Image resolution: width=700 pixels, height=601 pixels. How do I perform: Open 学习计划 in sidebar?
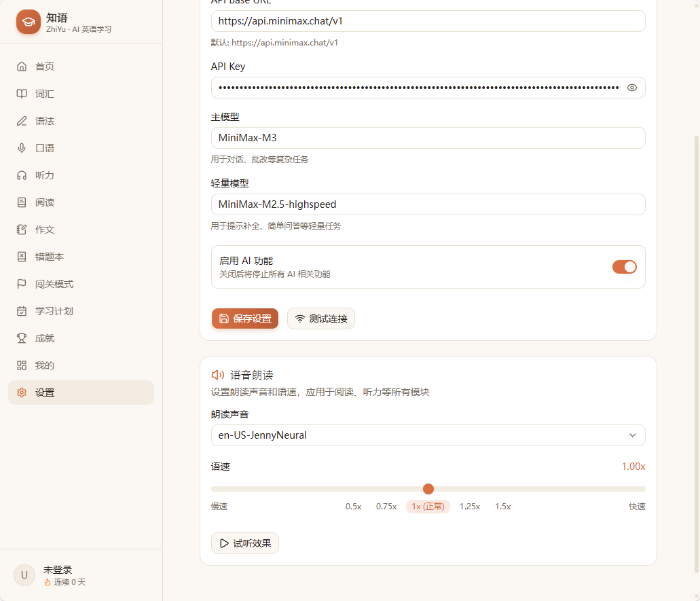coord(81,311)
